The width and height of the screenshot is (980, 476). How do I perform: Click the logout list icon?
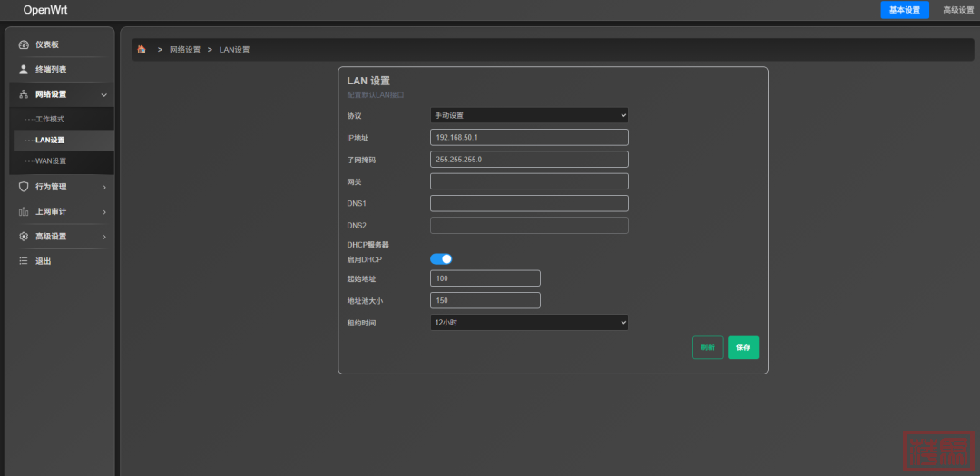(24, 261)
